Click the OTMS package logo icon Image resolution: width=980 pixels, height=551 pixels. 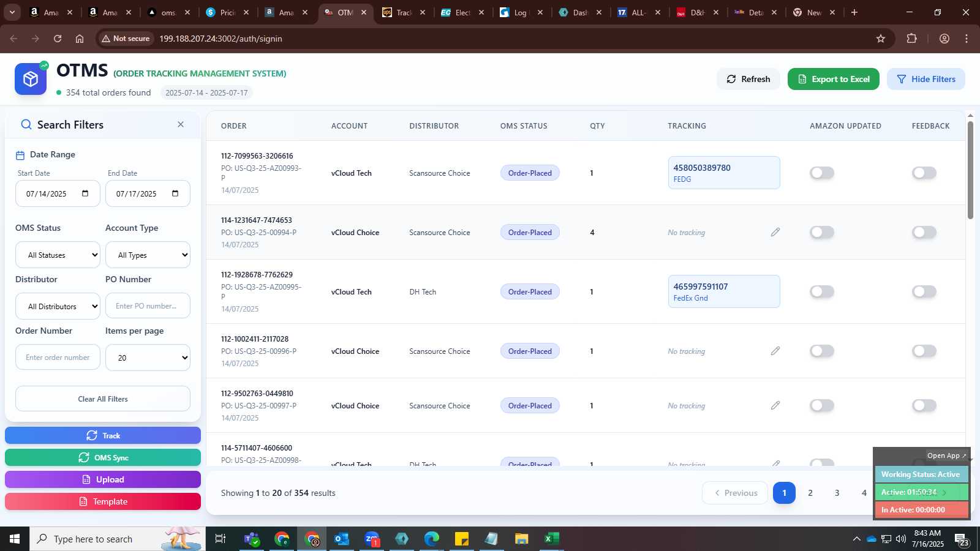(x=31, y=79)
